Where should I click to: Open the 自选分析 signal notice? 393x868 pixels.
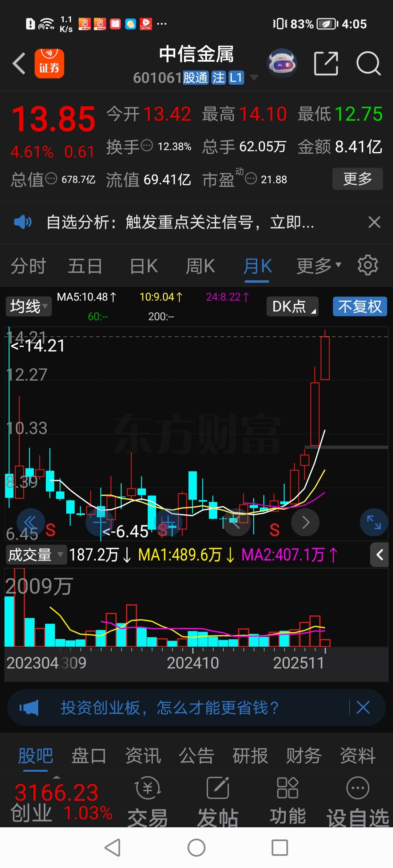[x=180, y=222]
